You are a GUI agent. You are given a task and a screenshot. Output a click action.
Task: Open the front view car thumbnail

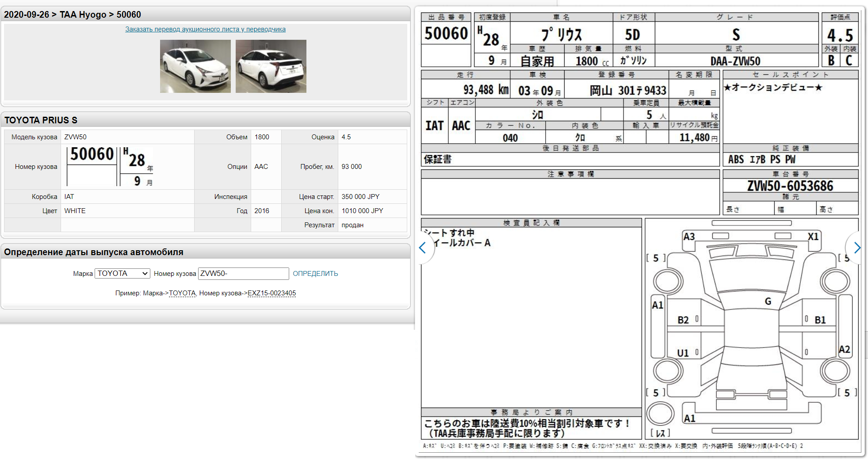point(195,66)
